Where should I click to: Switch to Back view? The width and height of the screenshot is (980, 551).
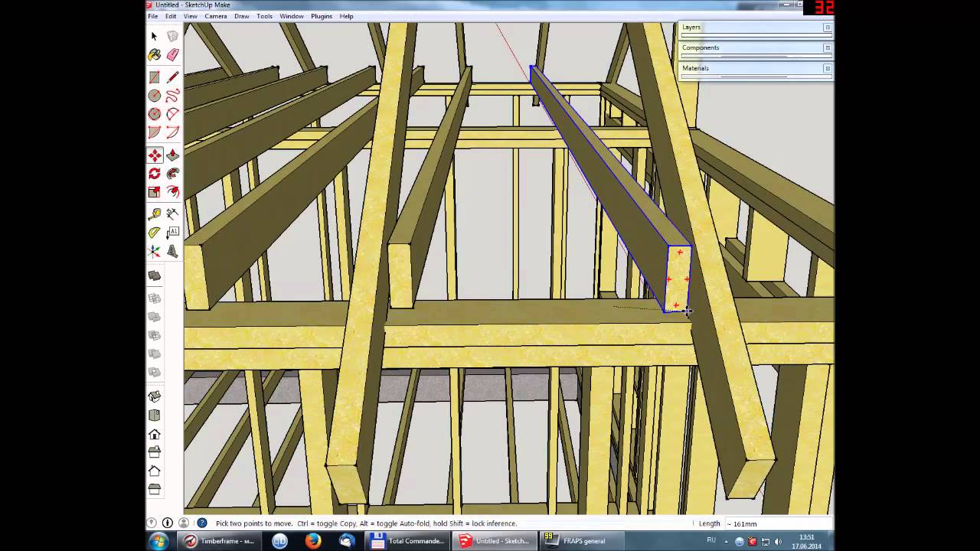point(154,471)
